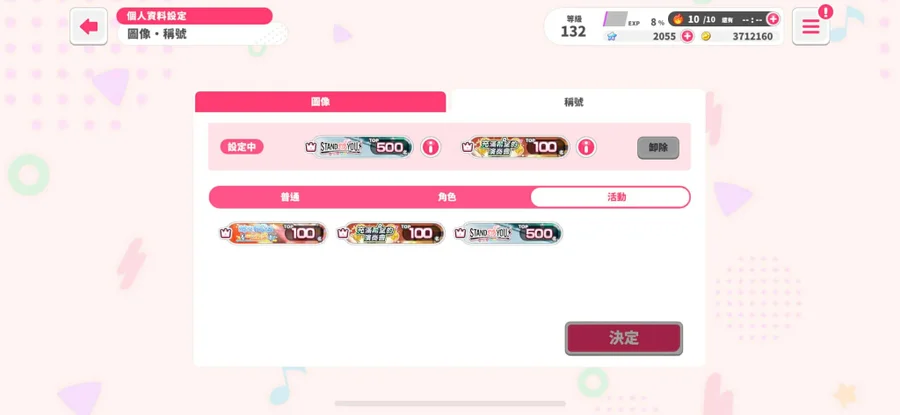900x415 pixels.
Task: Go back using the pink arrow icon
Action: point(88,26)
